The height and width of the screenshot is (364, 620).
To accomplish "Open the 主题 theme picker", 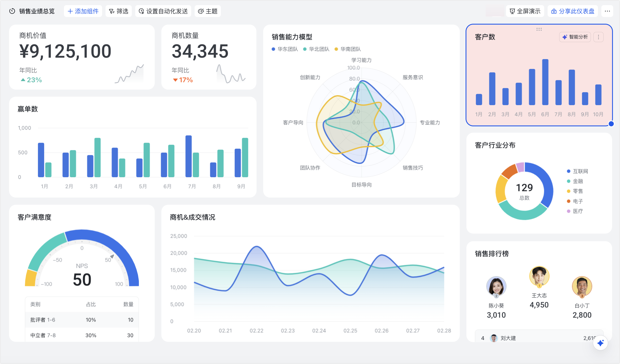I will point(208,11).
